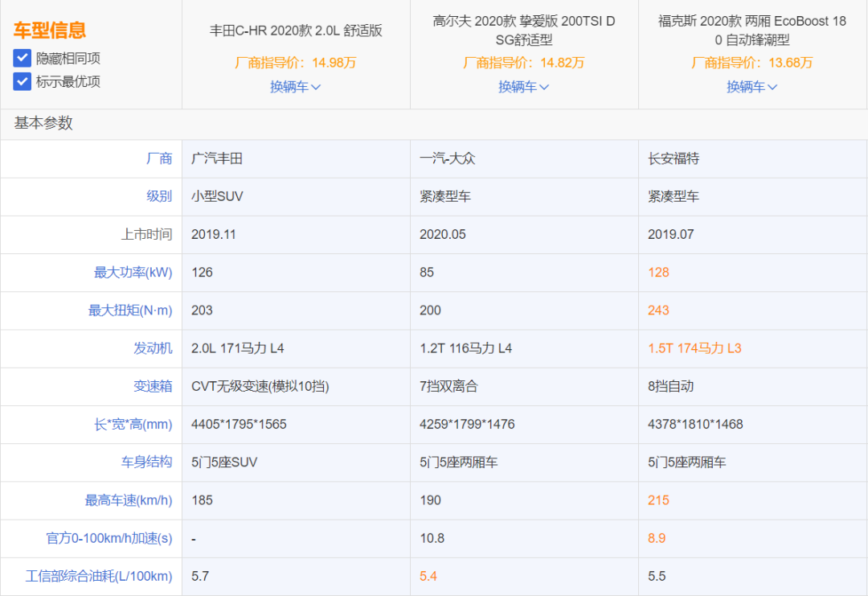Open 换辆车 dropdown under 福克斯

click(x=751, y=87)
